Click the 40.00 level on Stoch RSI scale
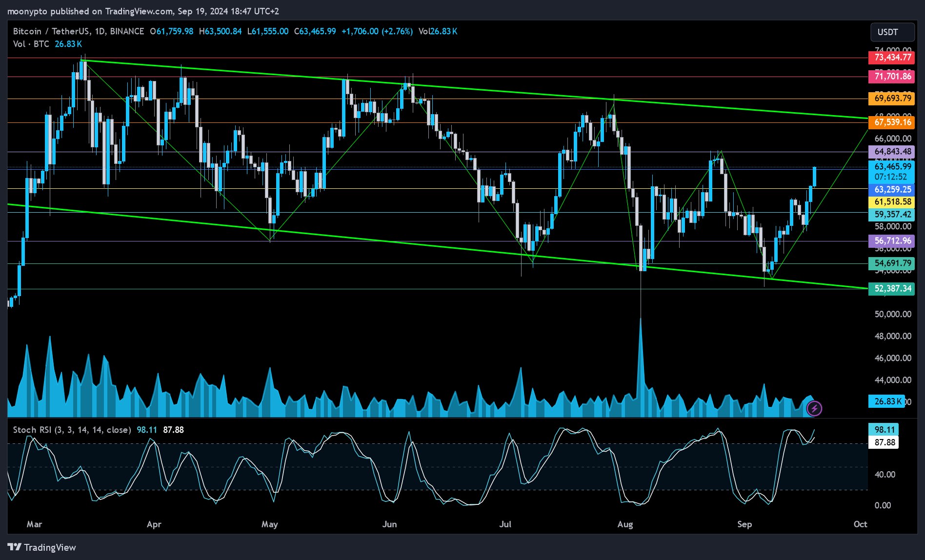The width and height of the screenshot is (925, 560). [885, 475]
